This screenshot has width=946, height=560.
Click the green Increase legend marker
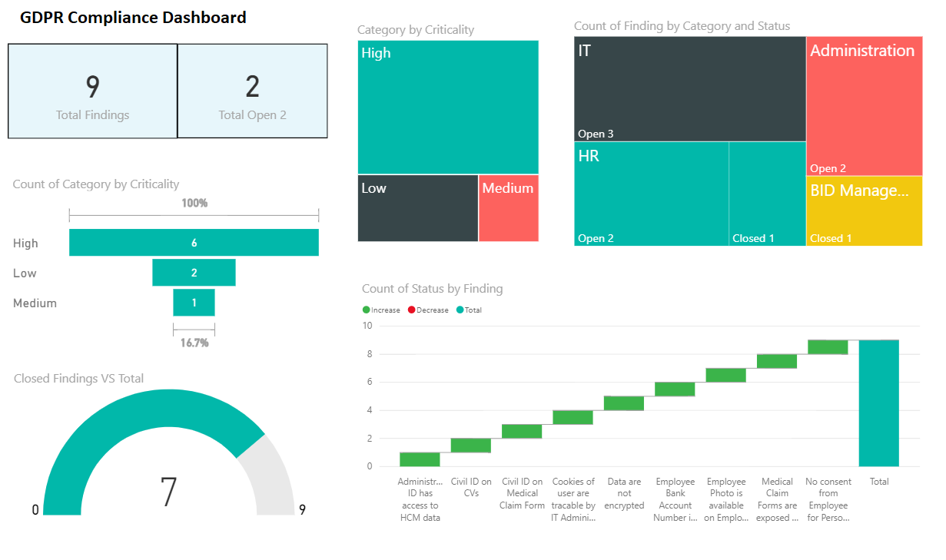(x=367, y=310)
